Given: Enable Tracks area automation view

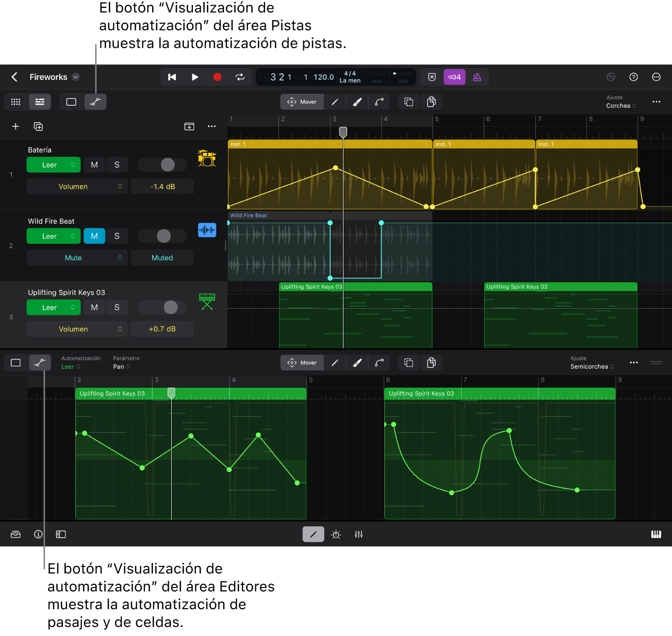Looking at the screenshot, I should (x=95, y=102).
